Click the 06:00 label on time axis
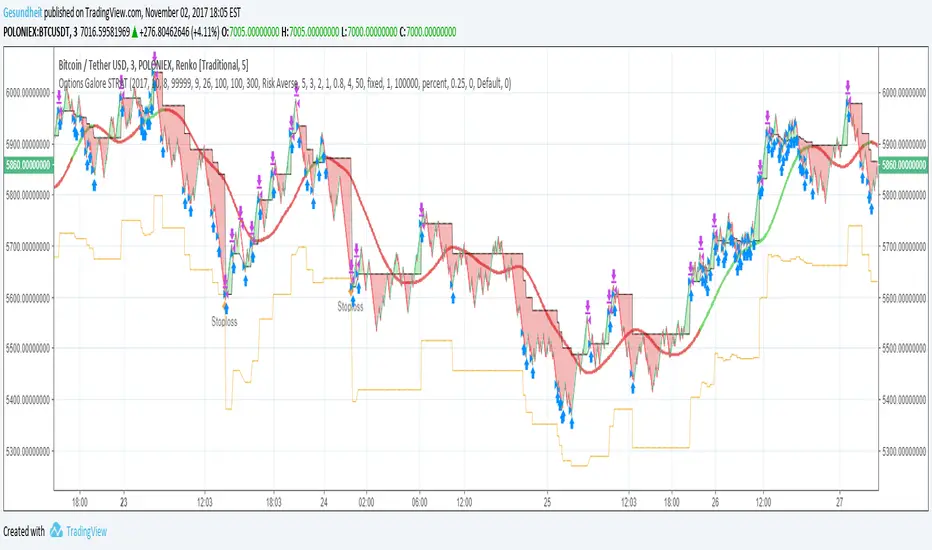Screen dimensions: 932x550 [420, 502]
